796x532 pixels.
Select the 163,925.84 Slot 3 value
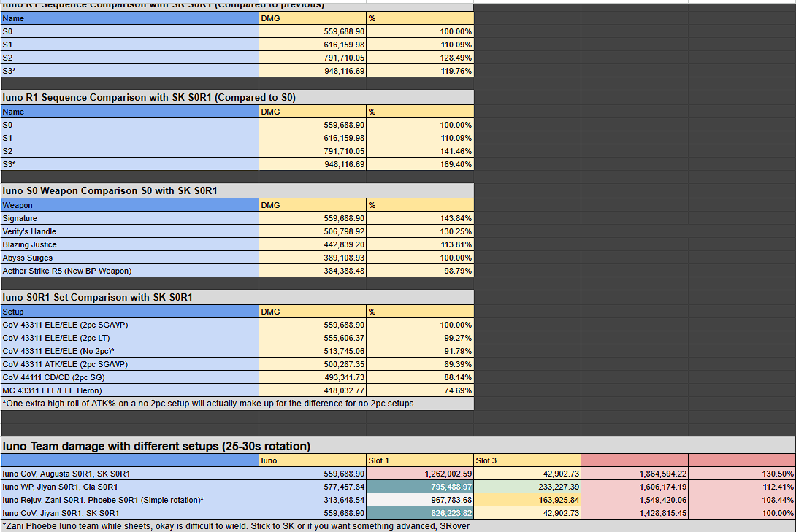pos(527,500)
